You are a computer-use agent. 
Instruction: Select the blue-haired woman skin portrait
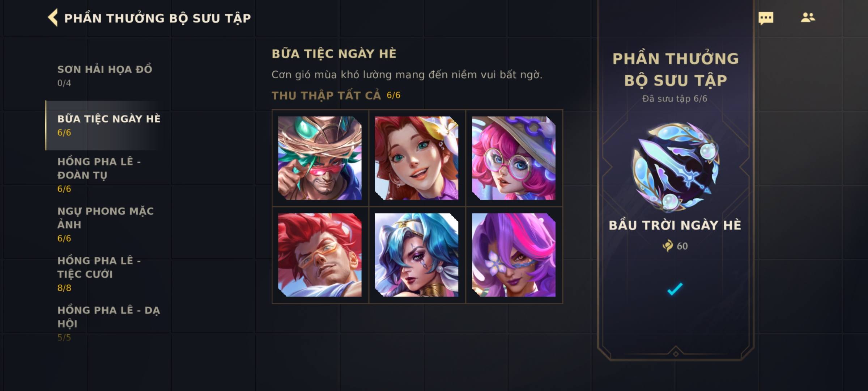click(417, 255)
